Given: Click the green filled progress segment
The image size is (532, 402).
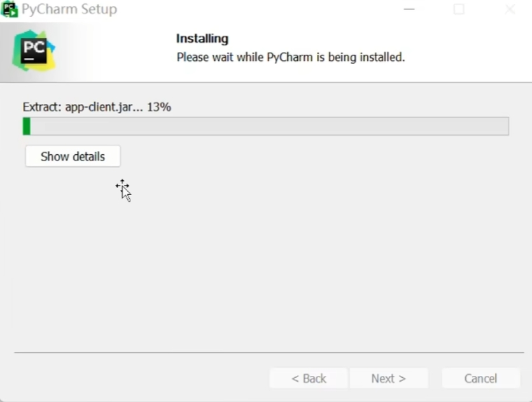Looking at the screenshot, I should coord(27,126).
